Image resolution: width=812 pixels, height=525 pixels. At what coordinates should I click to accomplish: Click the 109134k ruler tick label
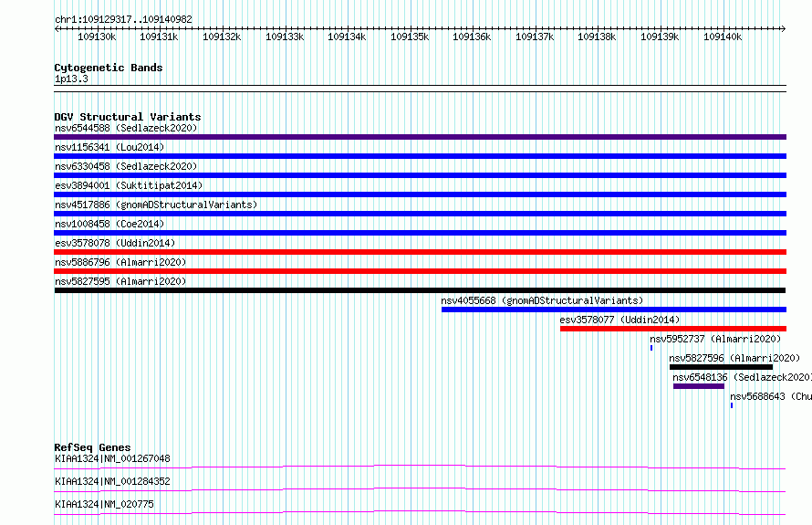coord(347,37)
